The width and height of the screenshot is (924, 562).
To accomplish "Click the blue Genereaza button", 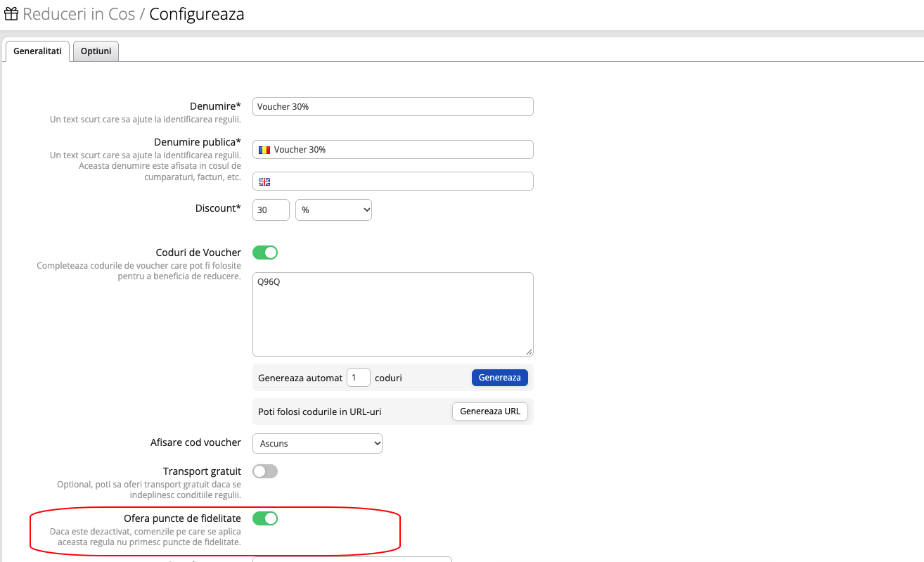I will pyautogui.click(x=499, y=378).
